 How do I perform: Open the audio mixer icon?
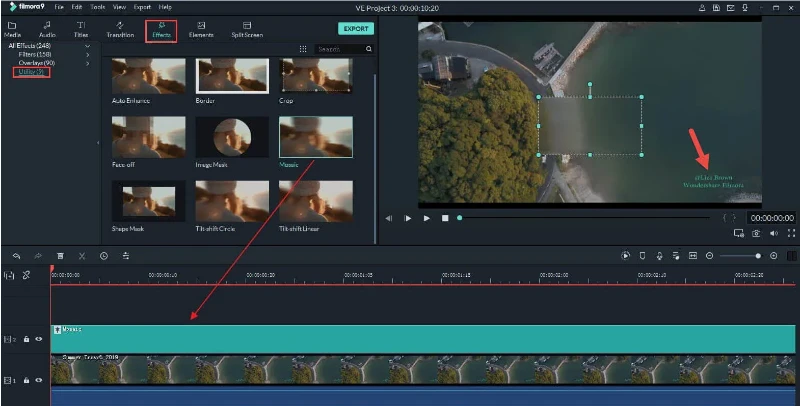[676, 256]
